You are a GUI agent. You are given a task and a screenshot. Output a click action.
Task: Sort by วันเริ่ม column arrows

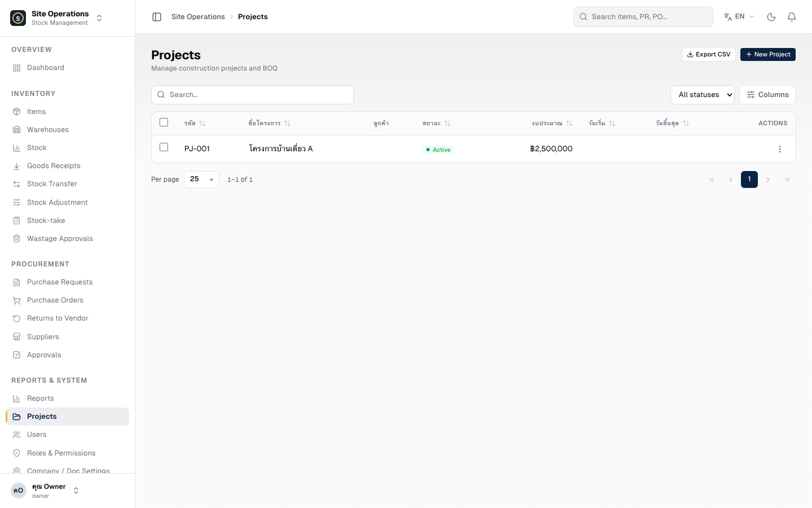coord(612,123)
